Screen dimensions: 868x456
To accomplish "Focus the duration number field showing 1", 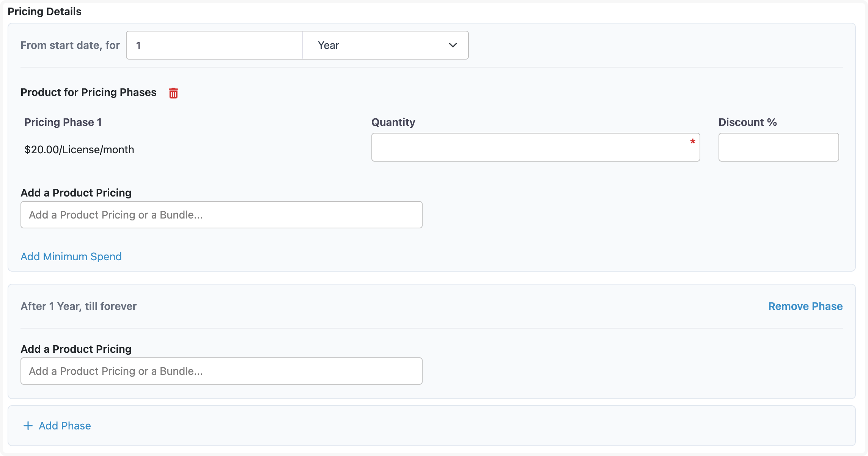I will [x=214, y=45].
